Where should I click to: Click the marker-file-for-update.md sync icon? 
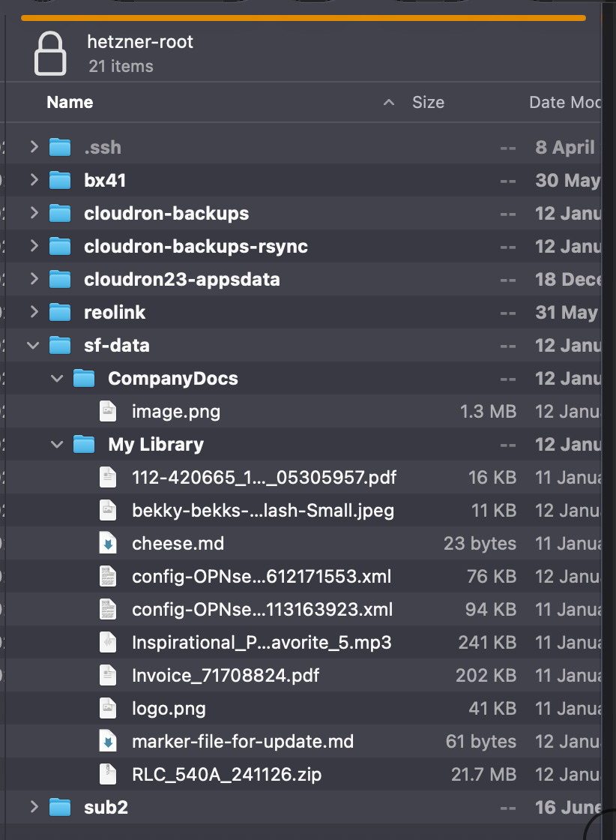pos(107,741)
